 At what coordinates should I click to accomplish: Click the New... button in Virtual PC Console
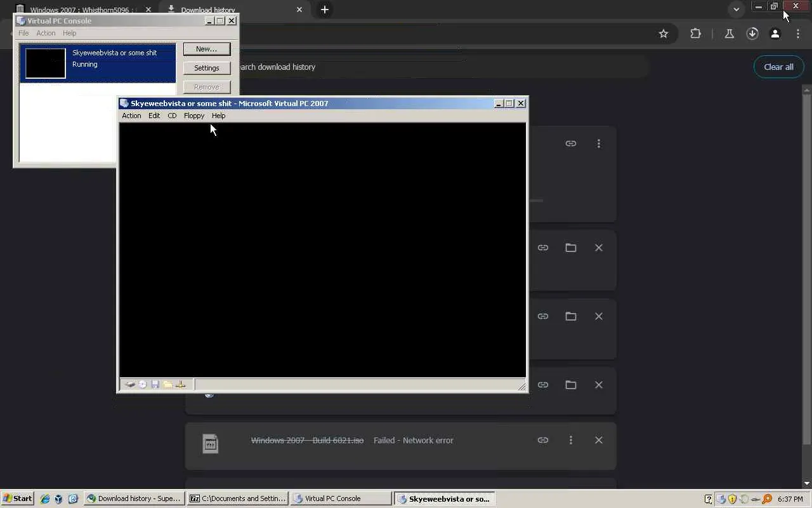[x=206, y=49]
